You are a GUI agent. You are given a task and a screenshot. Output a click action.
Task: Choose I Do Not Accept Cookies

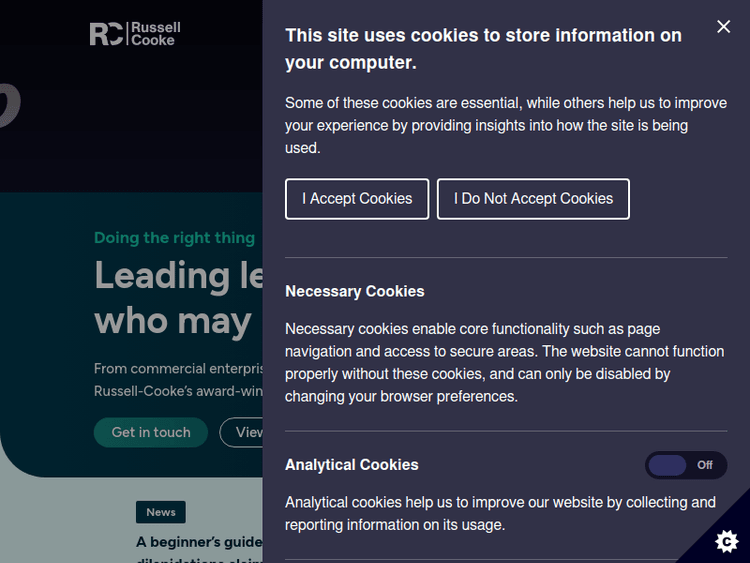(533, 199)
